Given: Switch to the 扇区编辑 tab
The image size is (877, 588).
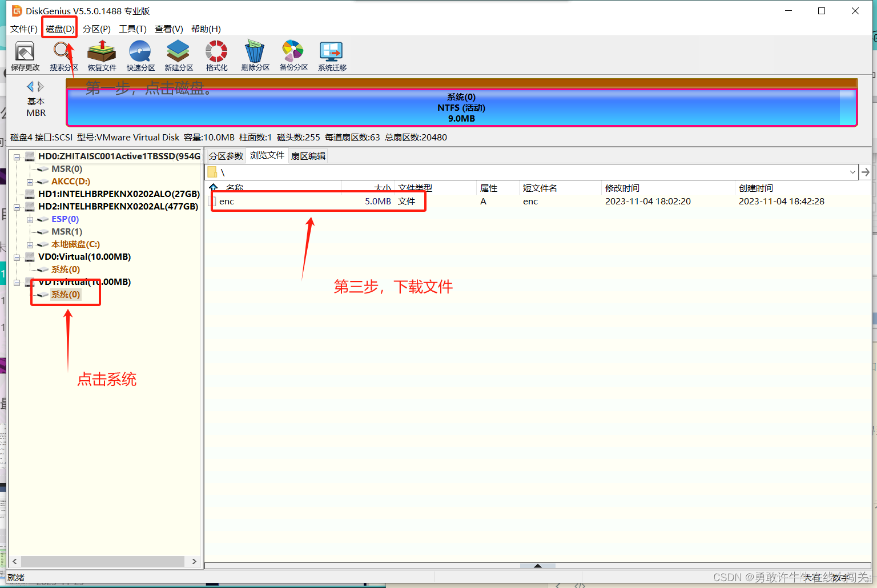Looking at the screenshot, I should (308, 155).
